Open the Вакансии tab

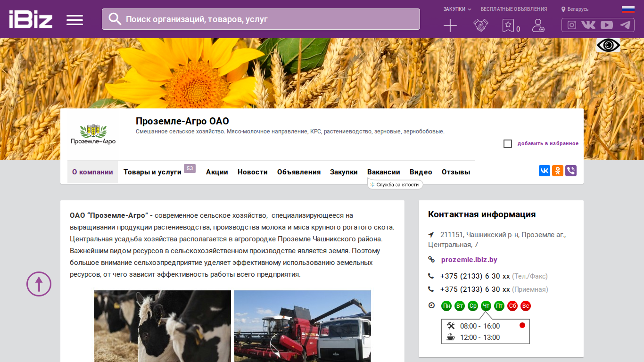[x=384, y=172]
